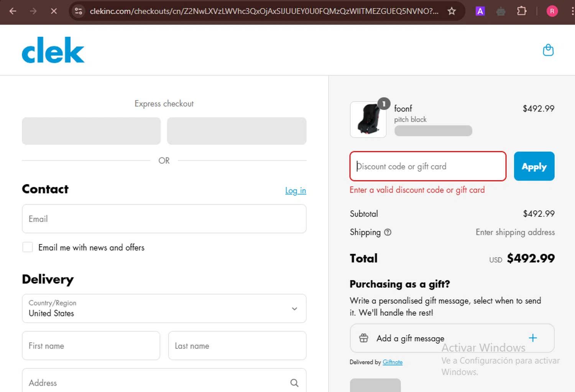Click the plus icon for gift message

(533, 338)
